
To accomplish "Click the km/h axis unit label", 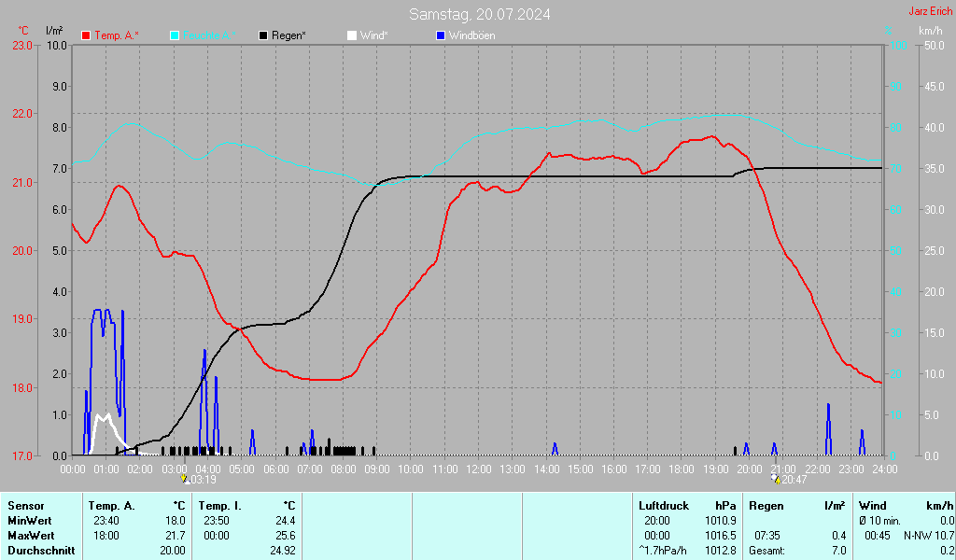I will coord(930,31).
